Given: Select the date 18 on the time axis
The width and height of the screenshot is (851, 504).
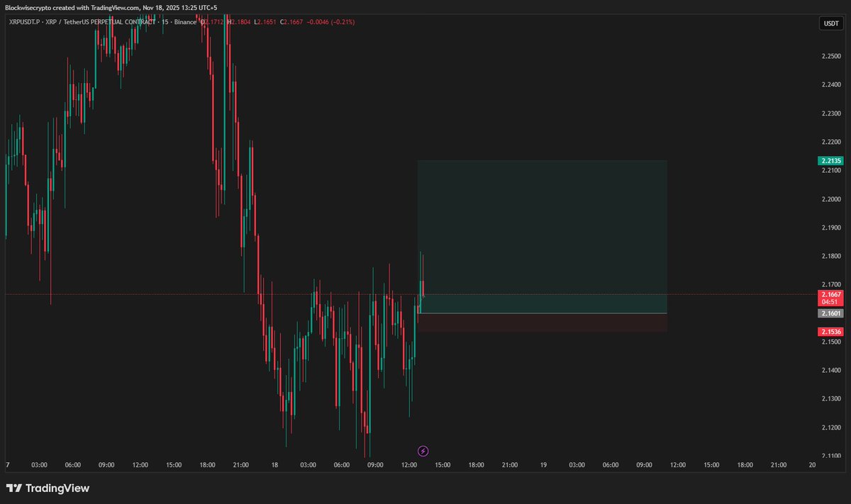Looking at the screenshot, I should (x=274, y=465).
